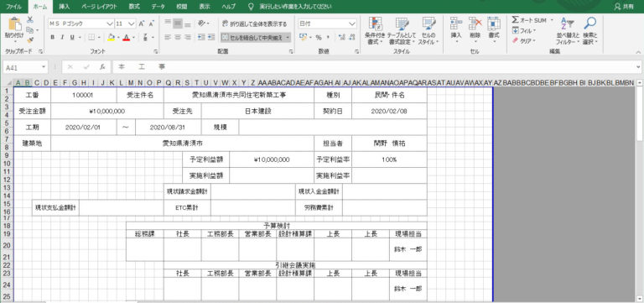
Task: Click Merge and Center (セルを結合して中央揃え) button
Action: pyautogui.click(x=252, y=38)
